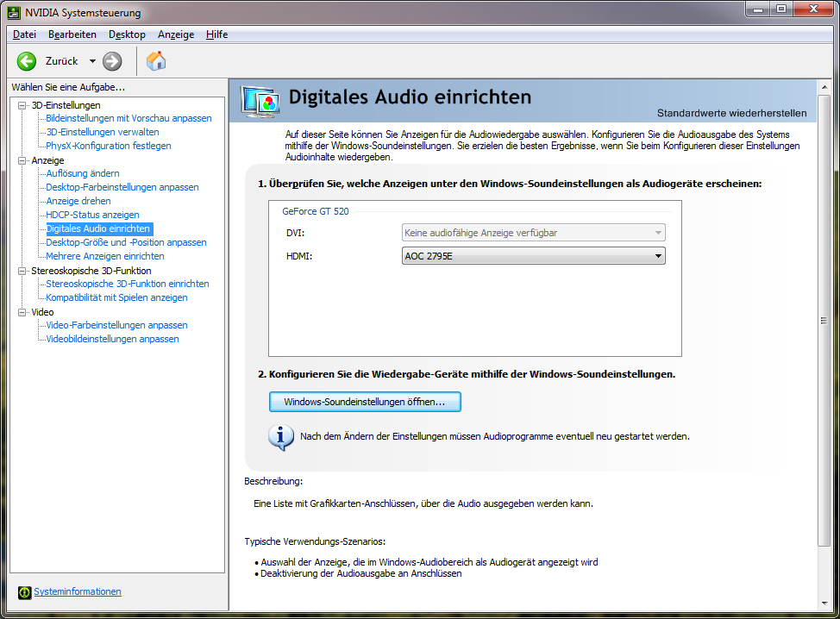
Task: Select PhysX-Konfiguration festlegen
Action: pyautogui.click(x=108, y=146)
